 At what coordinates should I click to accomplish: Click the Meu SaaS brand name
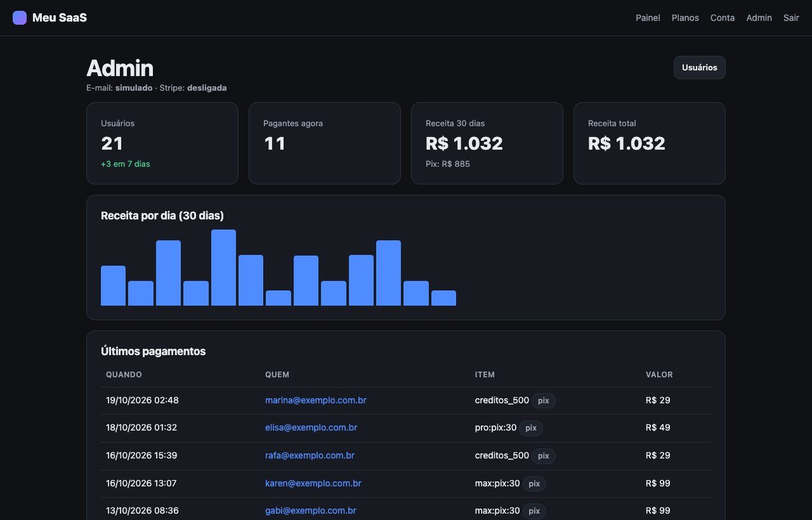tap(60, 18)
